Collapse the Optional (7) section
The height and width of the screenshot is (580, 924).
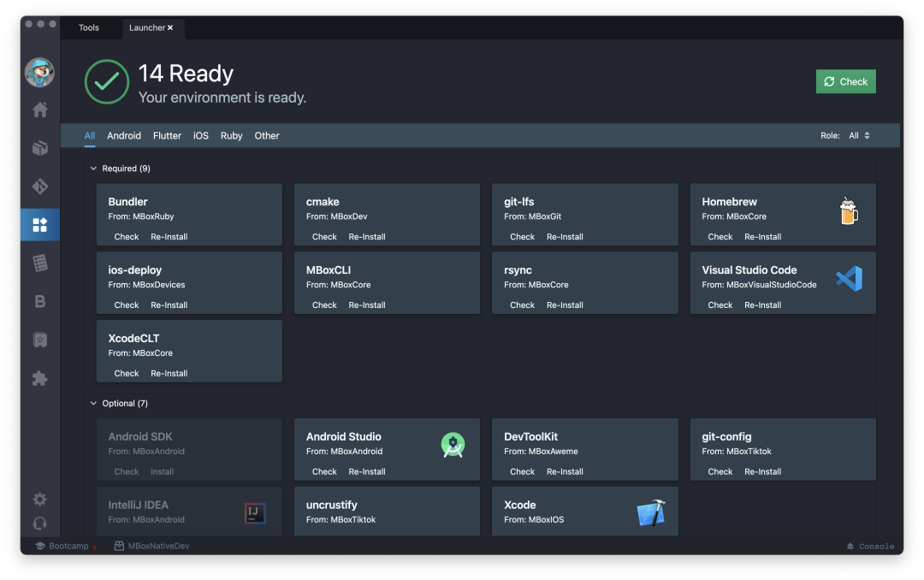[x=93, y=403]
